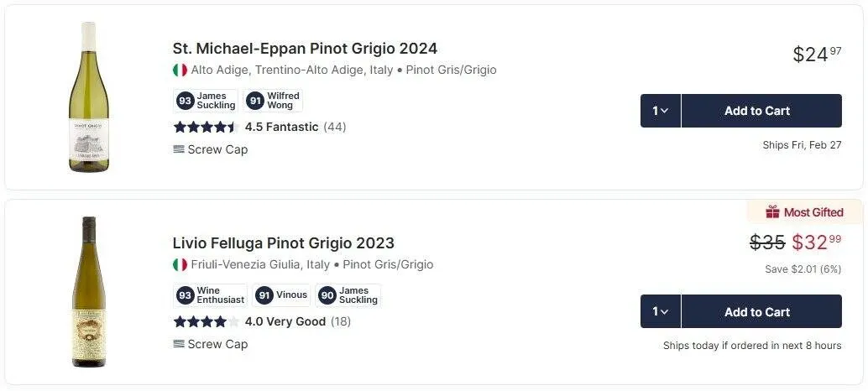Open quantity dropdown for Livio Felluga

661,311
